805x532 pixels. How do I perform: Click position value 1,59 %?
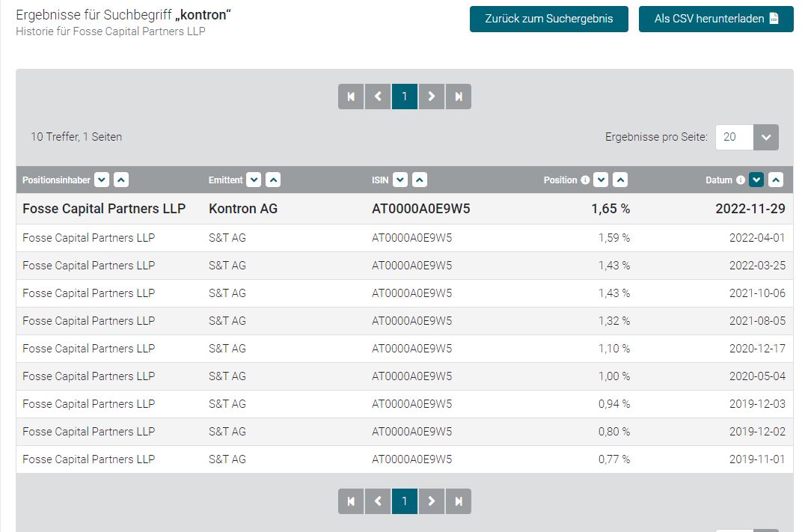pos(614,238)
